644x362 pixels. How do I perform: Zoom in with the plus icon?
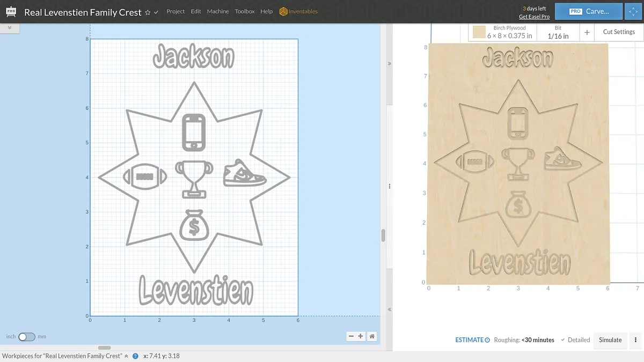pyautogui.click(x=361, y=336)
